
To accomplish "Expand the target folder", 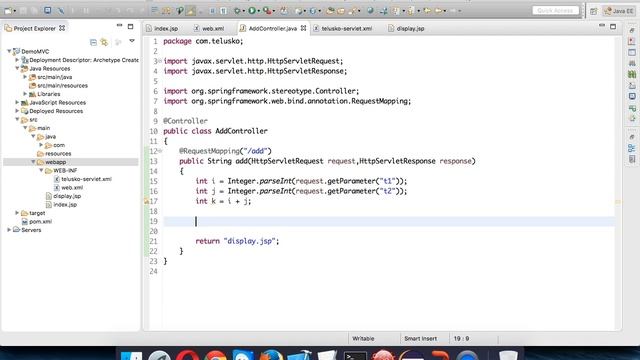I will [x=17, y=213].
